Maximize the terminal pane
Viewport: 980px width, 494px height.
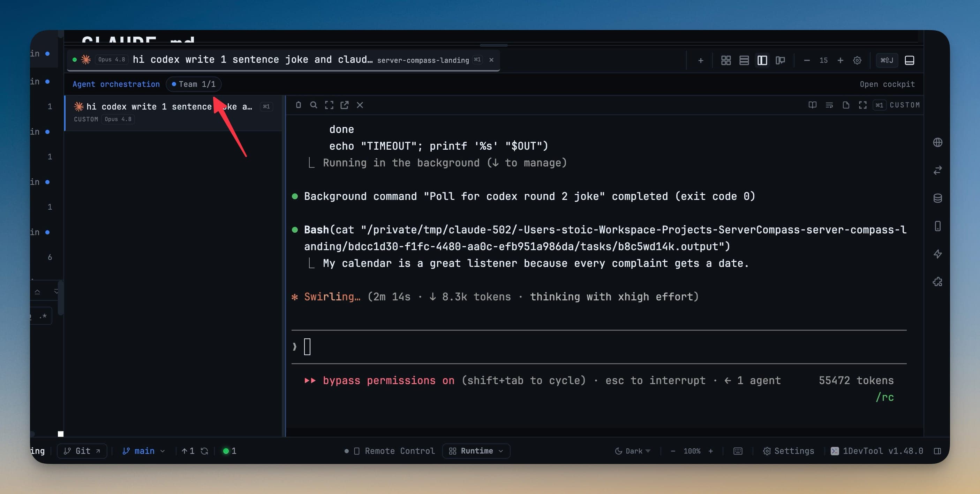click(x=329, y=105)
